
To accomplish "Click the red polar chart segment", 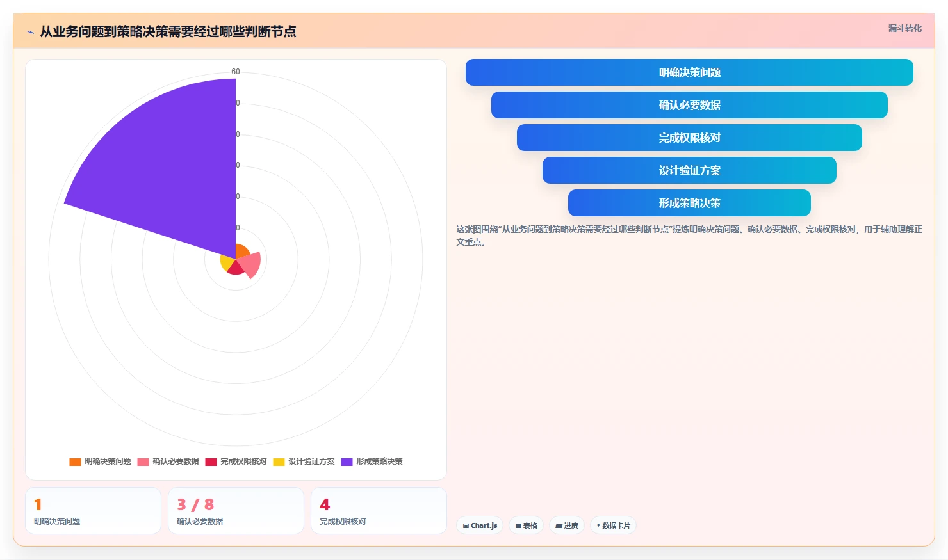I will (235, 268).
